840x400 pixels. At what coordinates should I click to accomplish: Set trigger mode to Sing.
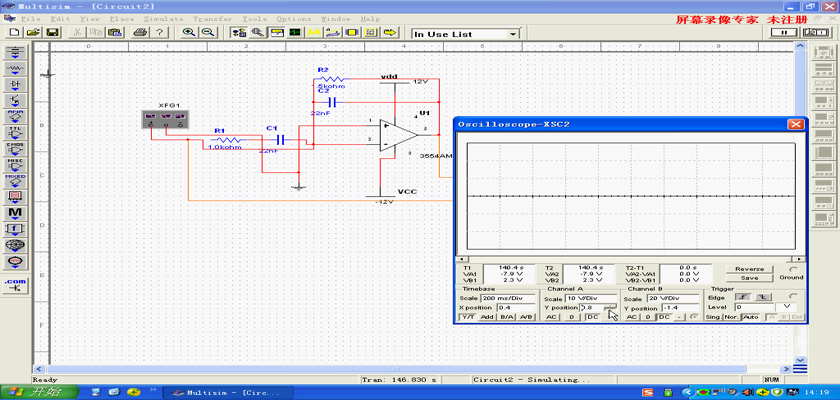pos(713,317)
